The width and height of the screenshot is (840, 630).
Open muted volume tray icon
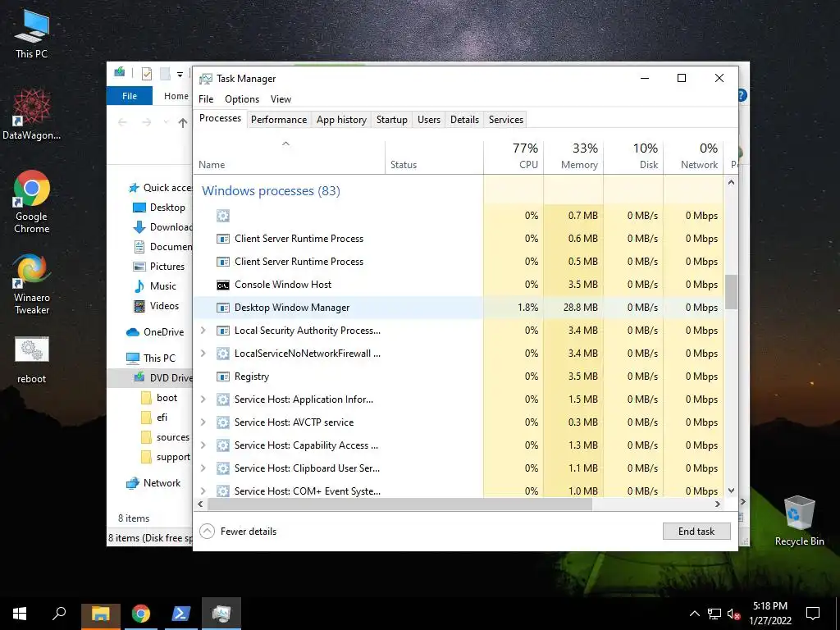tap(733, 614)
